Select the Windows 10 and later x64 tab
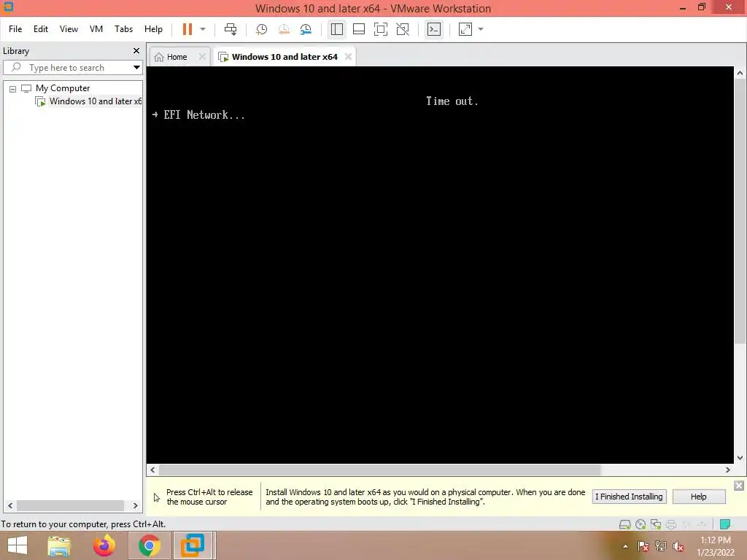 [285, 57]
